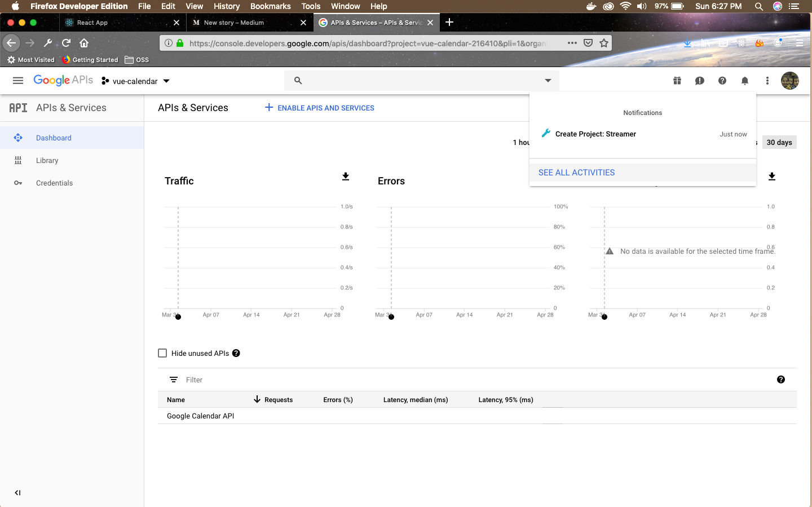This screenshot has height=507, width=812.
Task: Open developer tools wrench icon
Action: point(48,43)
